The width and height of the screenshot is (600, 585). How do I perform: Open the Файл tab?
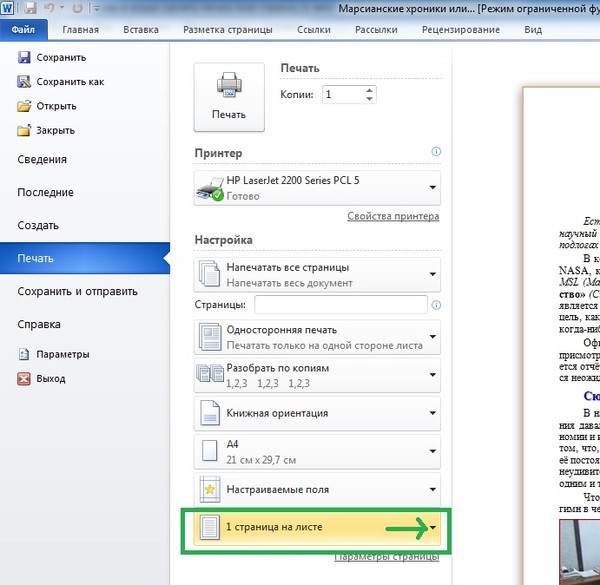(x=23, y=29)
